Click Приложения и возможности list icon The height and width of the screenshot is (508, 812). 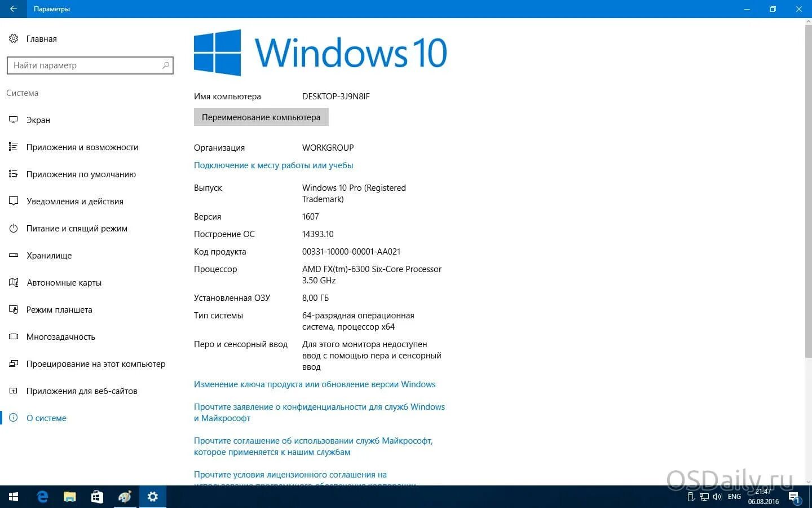14,147
